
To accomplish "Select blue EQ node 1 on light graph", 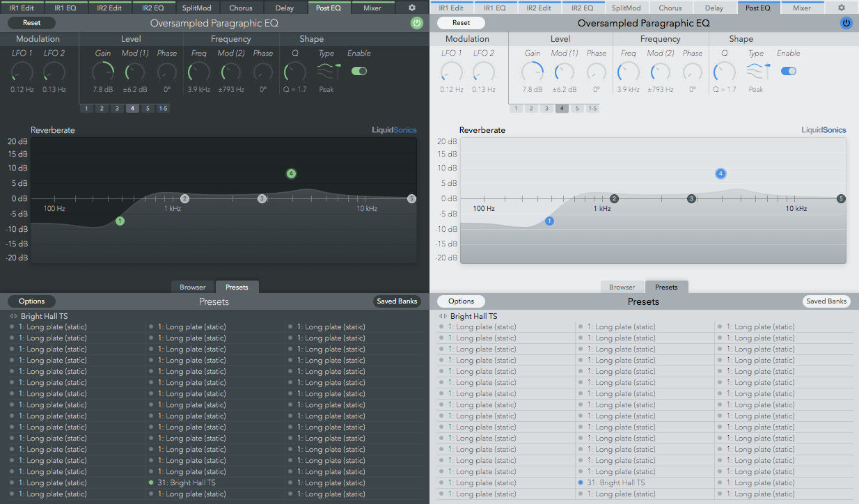I will 549,221.
